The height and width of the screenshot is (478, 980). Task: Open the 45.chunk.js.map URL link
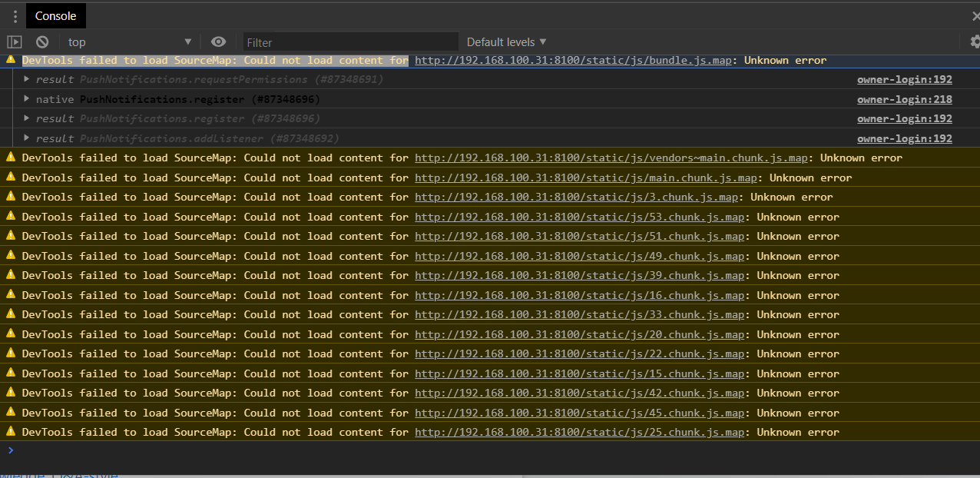[580, 413]
